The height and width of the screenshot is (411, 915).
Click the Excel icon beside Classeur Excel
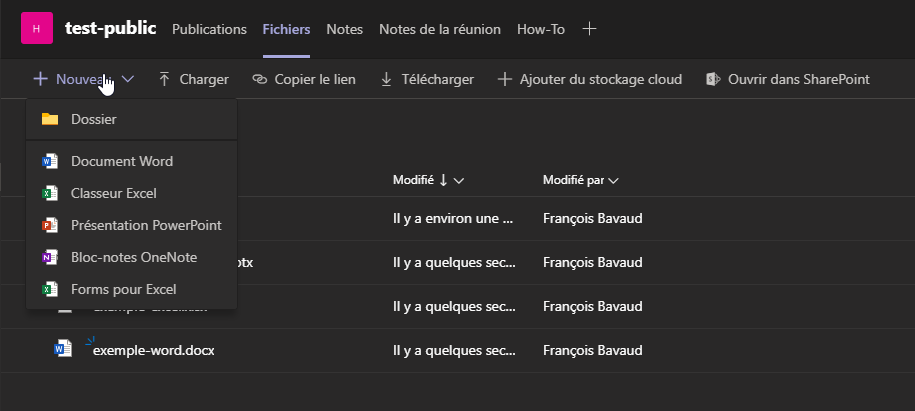[50, 193]
